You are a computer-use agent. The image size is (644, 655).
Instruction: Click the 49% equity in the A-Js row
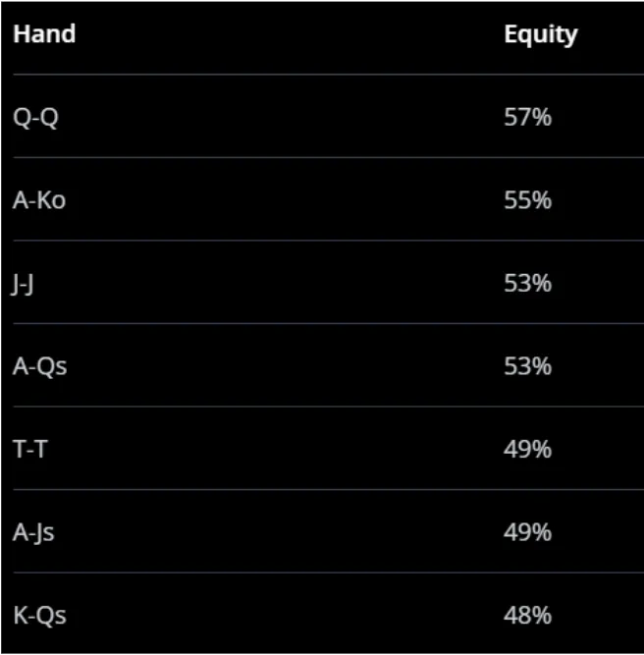point(527,532)
